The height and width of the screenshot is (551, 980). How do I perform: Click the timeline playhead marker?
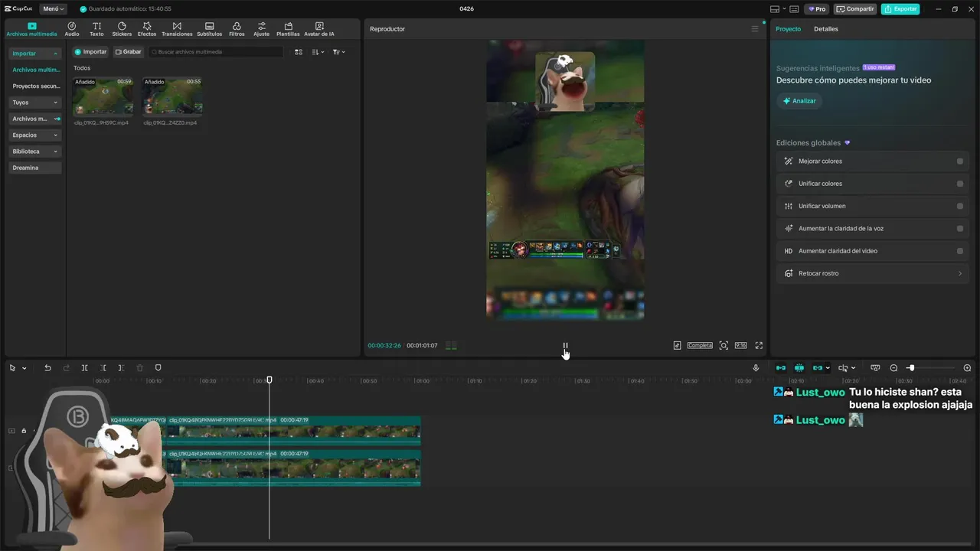point(269,380)
